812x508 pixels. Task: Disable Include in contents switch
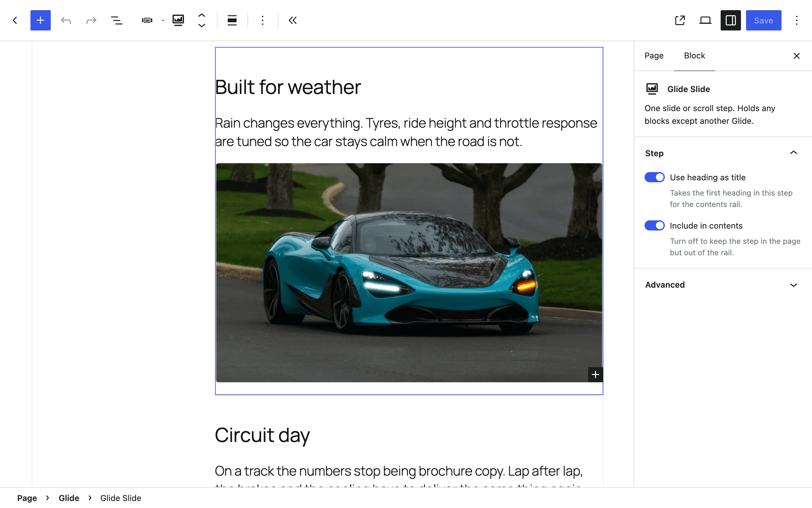coord(654,225)
